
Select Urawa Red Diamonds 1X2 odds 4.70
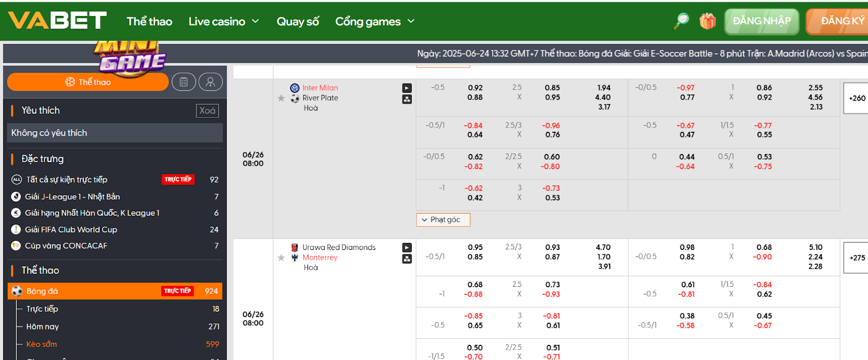click(603, 247)
